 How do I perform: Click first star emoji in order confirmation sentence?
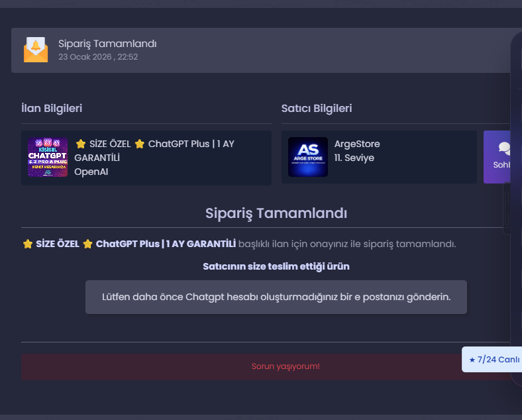click(x=28, y=244)
